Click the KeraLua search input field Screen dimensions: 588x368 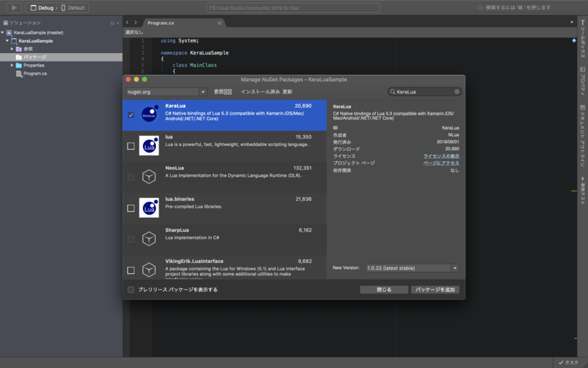click(x=425, y=91)
